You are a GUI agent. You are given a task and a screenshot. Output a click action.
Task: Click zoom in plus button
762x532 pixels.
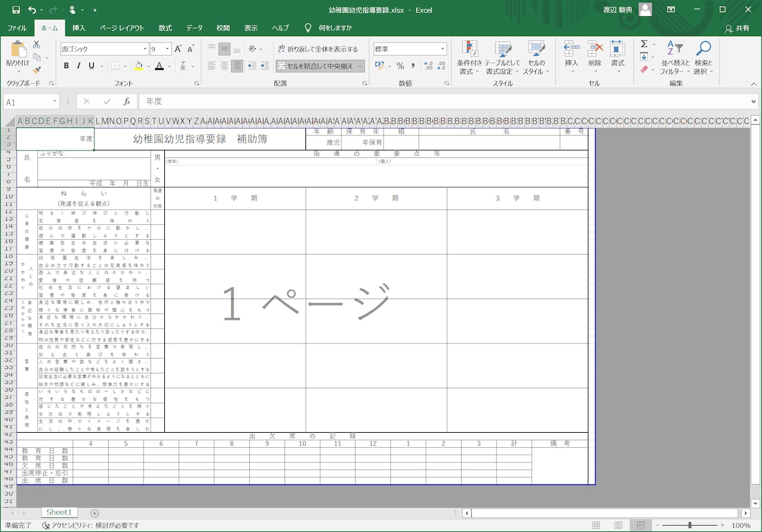pyautogui.click(x=723, y=525)
